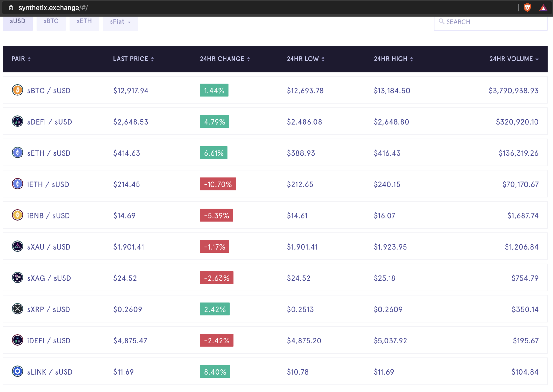Screen dimensions: 553x392
Task: Click the sBTC Bitcoin coin icon
Action: (18, 90)
